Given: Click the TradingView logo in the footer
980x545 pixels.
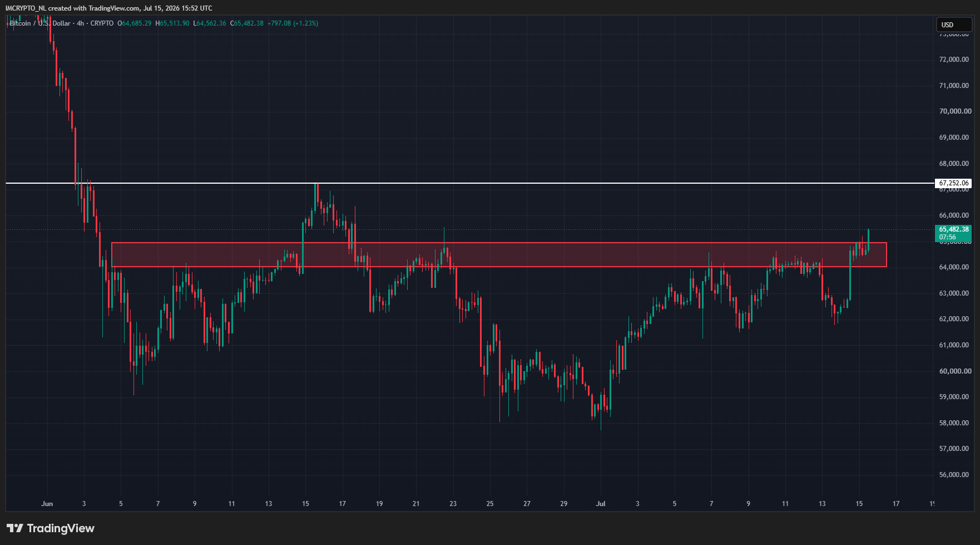Looking at the screenshot, I should coord(51,528).
